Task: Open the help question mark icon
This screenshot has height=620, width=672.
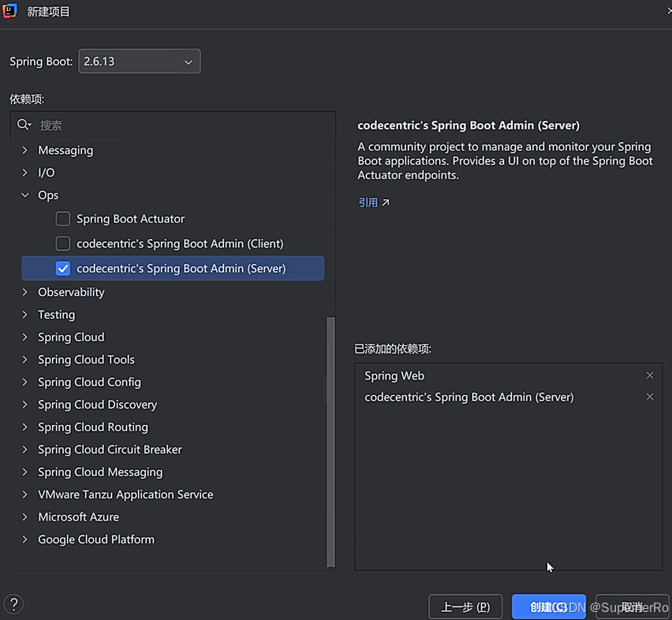Action: point(14,604)
